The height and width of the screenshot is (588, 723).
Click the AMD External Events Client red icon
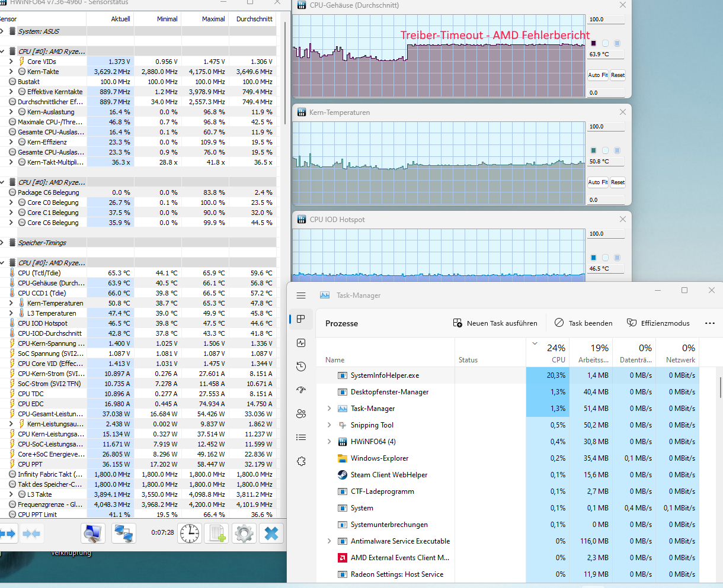342,558
